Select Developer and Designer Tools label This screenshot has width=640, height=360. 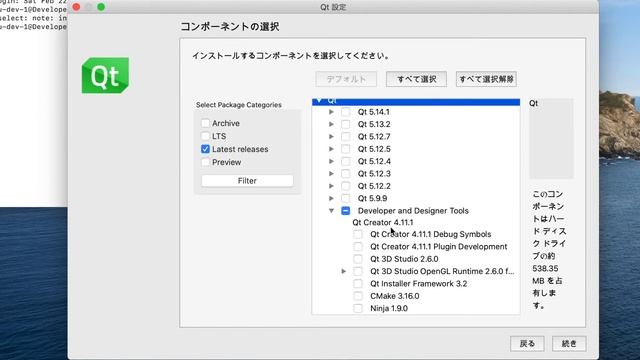[413, 211]
